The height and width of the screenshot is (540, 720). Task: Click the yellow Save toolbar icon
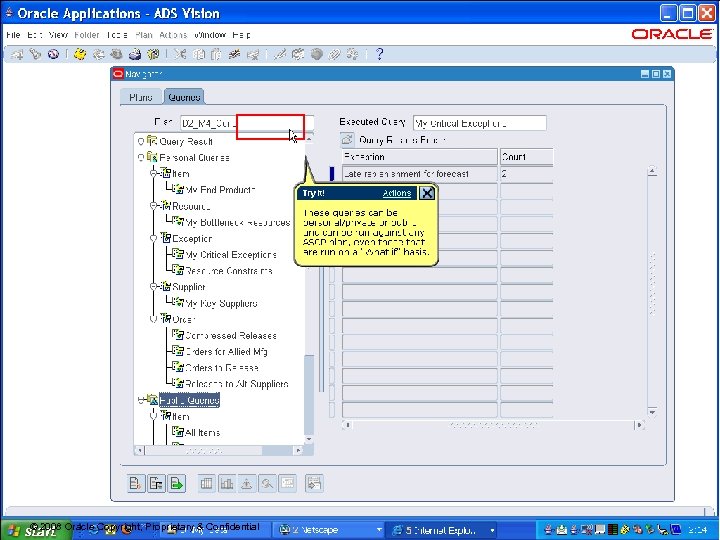click(x=80, y=54)
